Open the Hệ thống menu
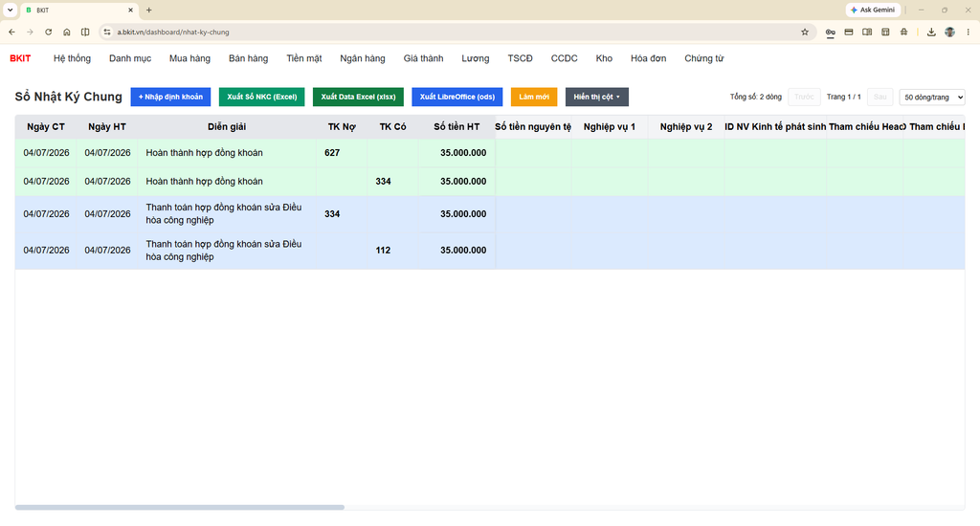980x526 pixels. point(72,58)
